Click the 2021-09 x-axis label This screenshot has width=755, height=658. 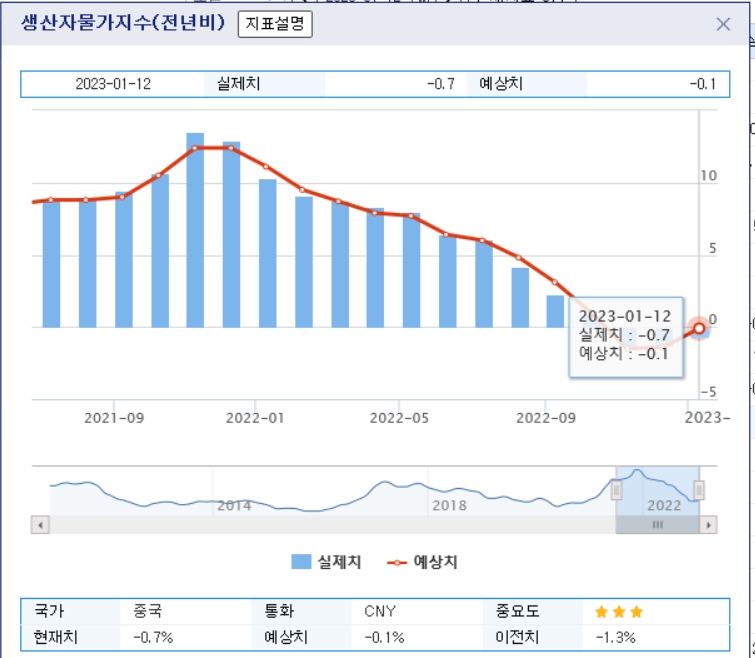click(x=114, y=418)
